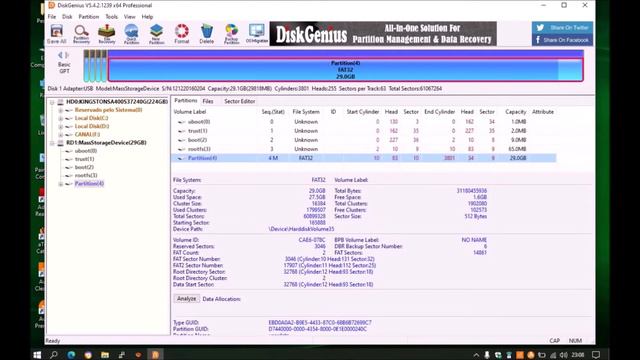Open Partition Recovery from the toolbar
The width and height of the screenshot is (640, 360).
click(81, 34)
